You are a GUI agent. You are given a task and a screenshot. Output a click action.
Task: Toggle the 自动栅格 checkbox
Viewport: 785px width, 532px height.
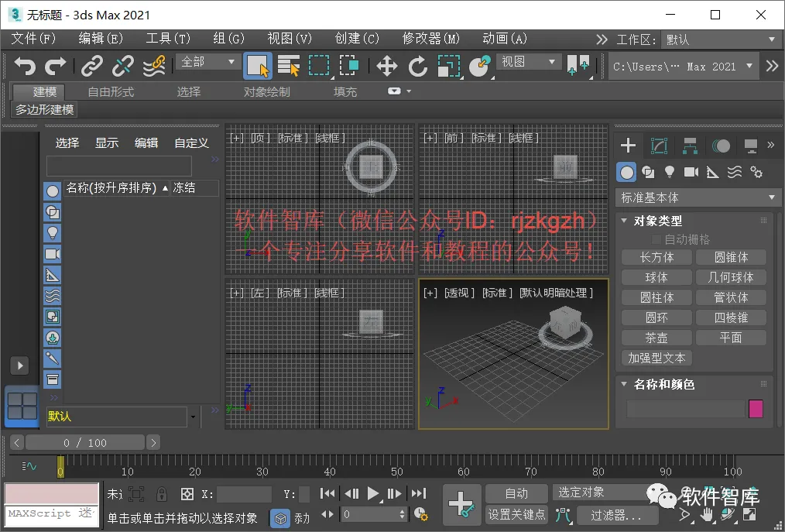(x=656, y=239)
